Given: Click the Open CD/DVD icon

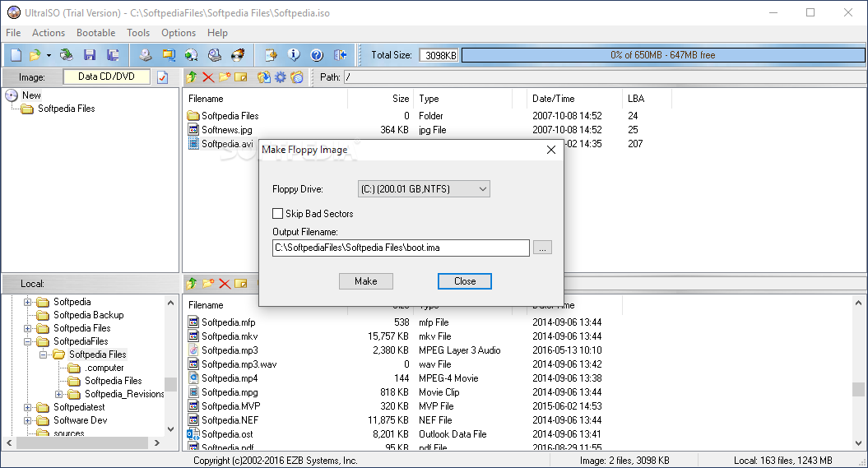Looking at the screenshot, I should click(67, 55).
